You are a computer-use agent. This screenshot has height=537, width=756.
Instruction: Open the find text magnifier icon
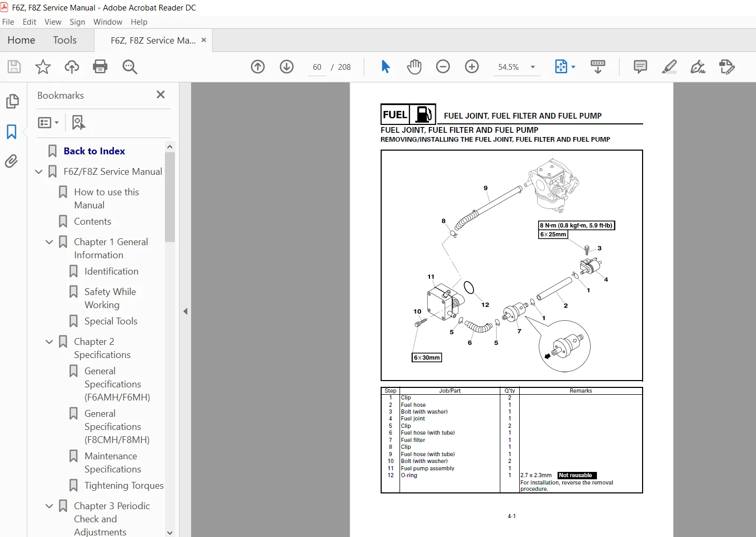click(x=130, y=67)
